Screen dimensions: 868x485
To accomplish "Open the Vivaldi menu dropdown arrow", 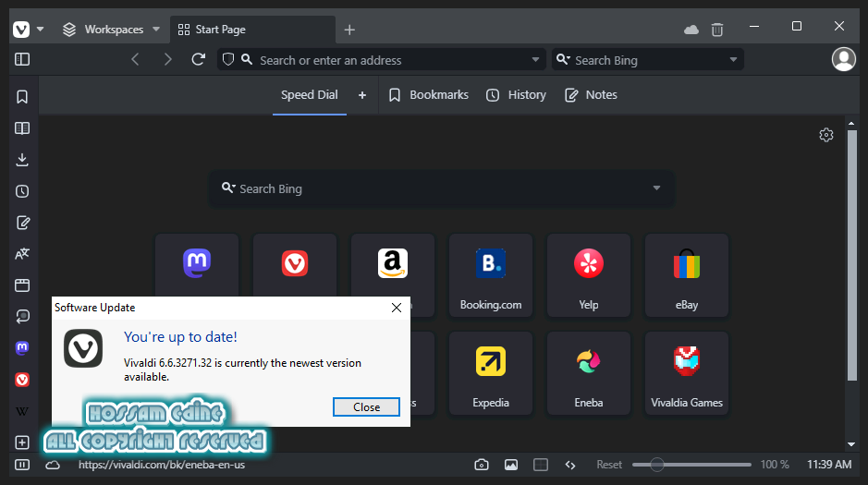I will click(40, 30).
